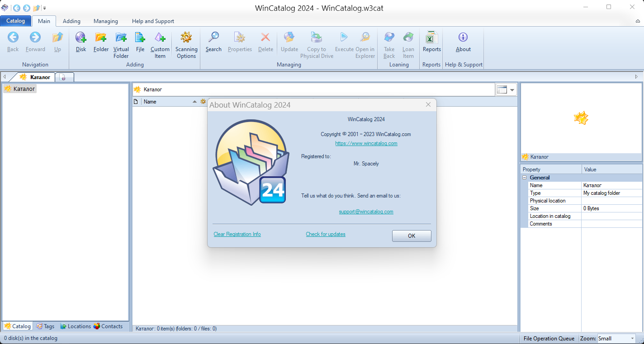This screenshot has height=344, width=644.
Task: Switch to Catalog bottom tab
Action: click(18, 326)
